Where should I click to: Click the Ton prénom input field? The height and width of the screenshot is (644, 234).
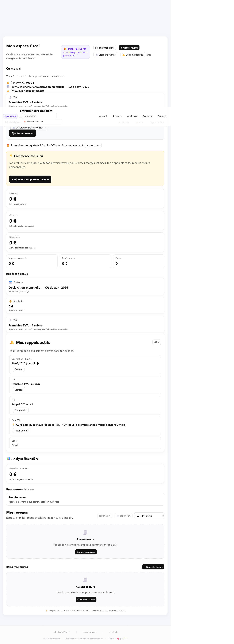tap(39, 116)
